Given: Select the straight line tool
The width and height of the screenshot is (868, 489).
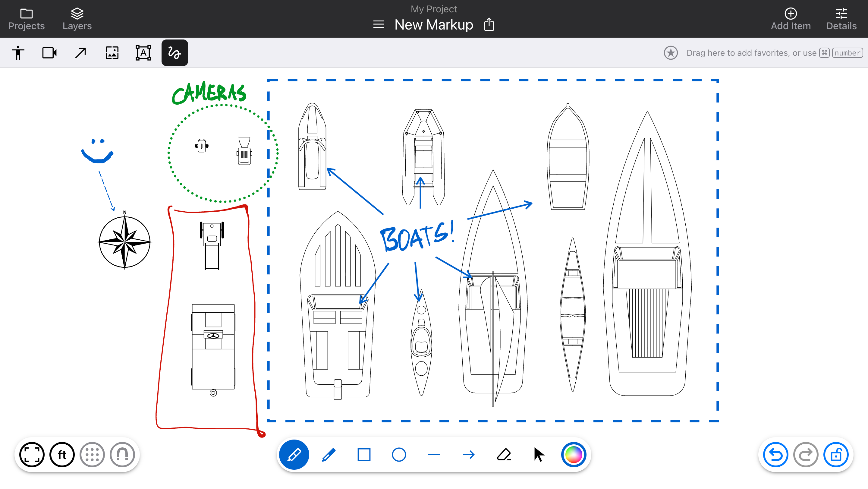Looking at the screenshot, I should coord(434,455).
